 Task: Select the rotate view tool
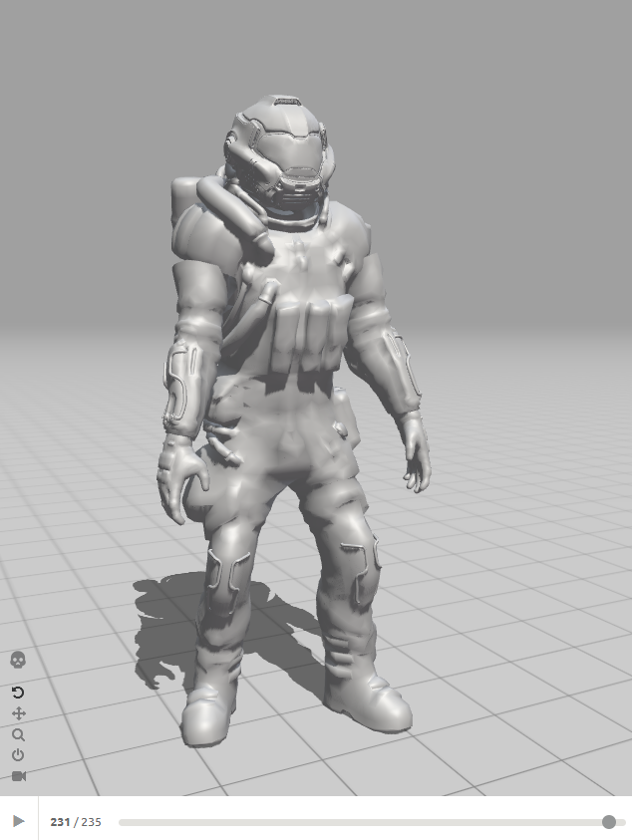click(x=18, y=693)
